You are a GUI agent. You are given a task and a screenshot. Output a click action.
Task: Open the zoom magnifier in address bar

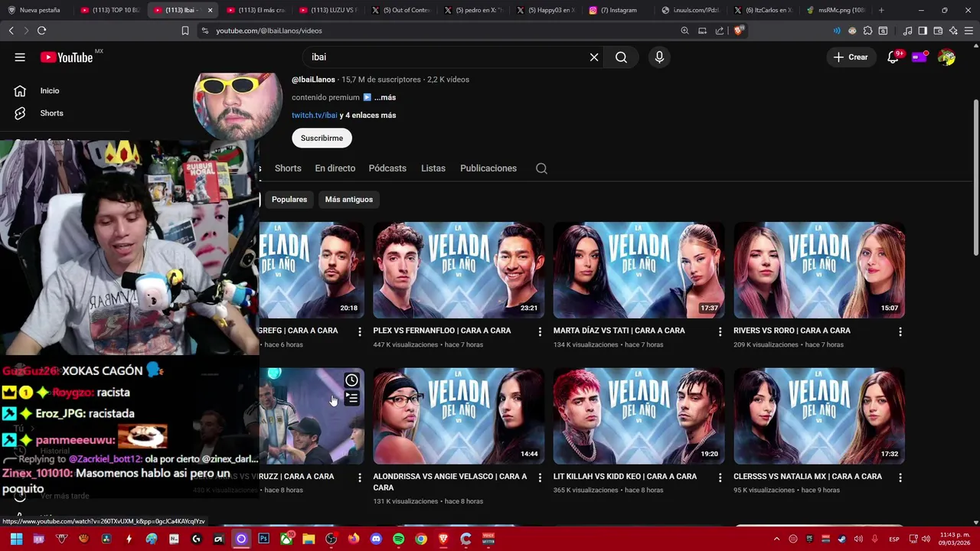coord(684,31)
